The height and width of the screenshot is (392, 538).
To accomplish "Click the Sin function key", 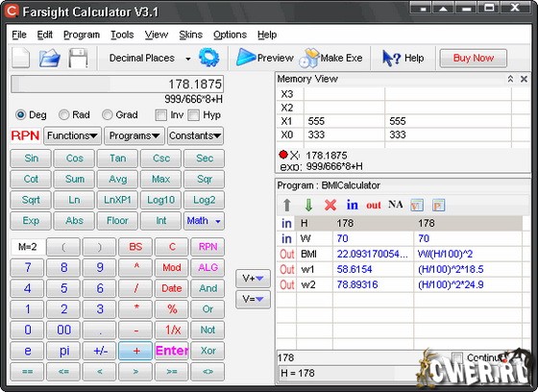I will [31, 159].
